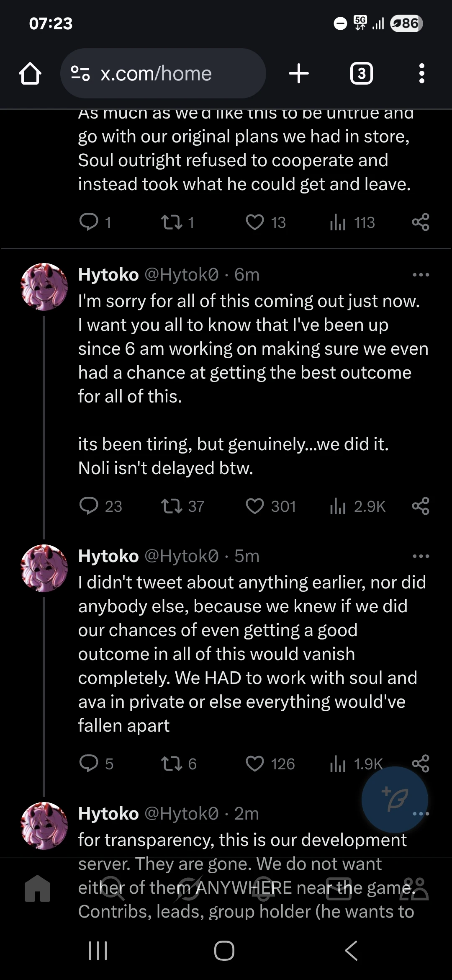This screenshot has width=452, height=980.
Task: Open a new browser tab
Action: click(x=298, y=73)
